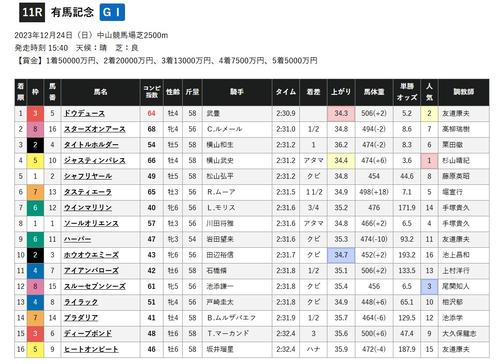This screenshot has height=364, width=500.
Task: Click trainer name 高柳瑞樹
Action: [x=456, y=129]
